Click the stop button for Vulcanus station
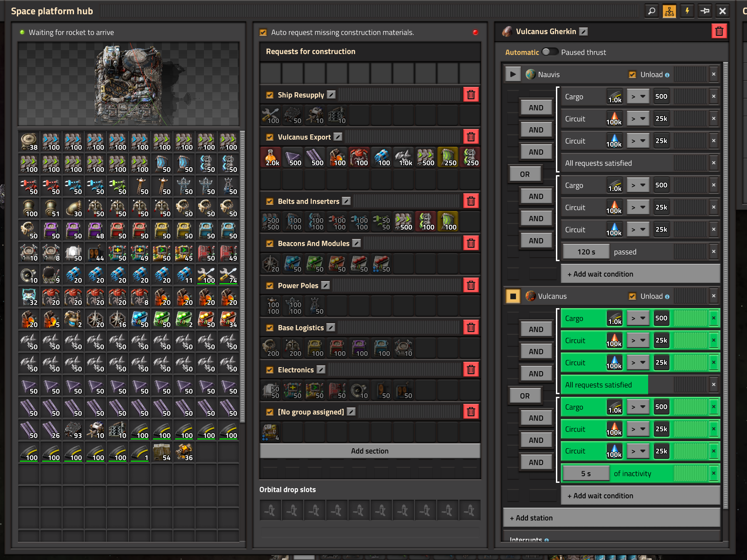This screenshot has width=747, height=560. coord(513,296)
